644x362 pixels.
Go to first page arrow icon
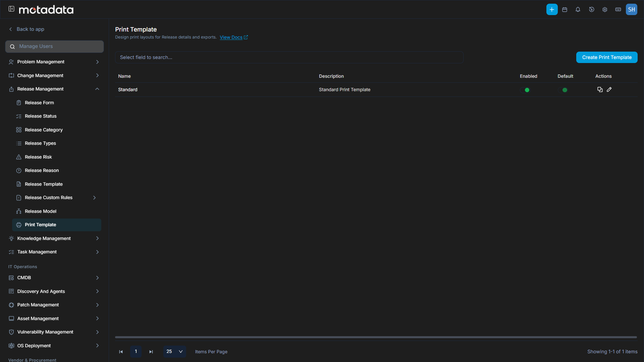(121, 352)
